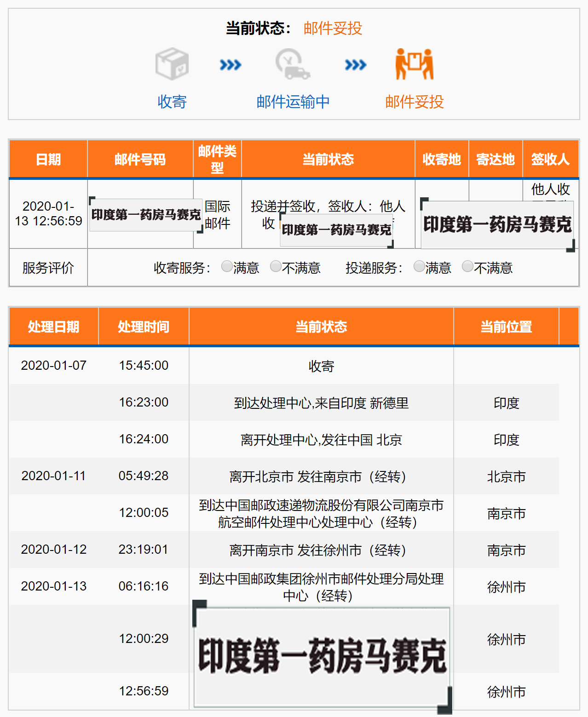Click the 国际邮件 mail type cell
This screenshot has width=588, height=717.
coord(217,214)
